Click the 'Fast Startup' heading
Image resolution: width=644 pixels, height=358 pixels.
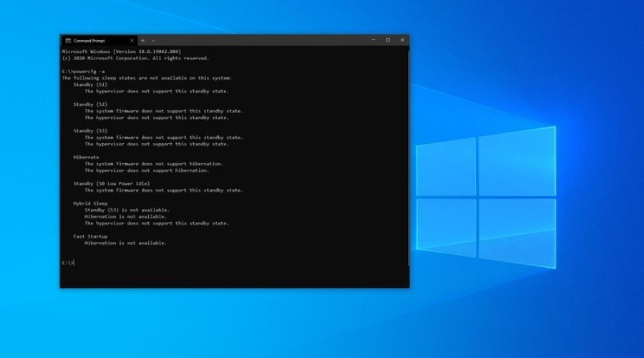click(90, 236)
